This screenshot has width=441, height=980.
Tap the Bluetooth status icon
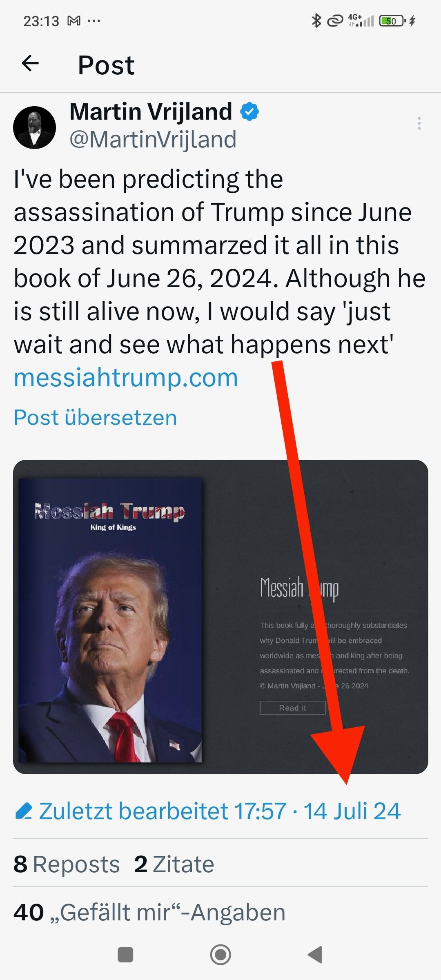[316, 20]
